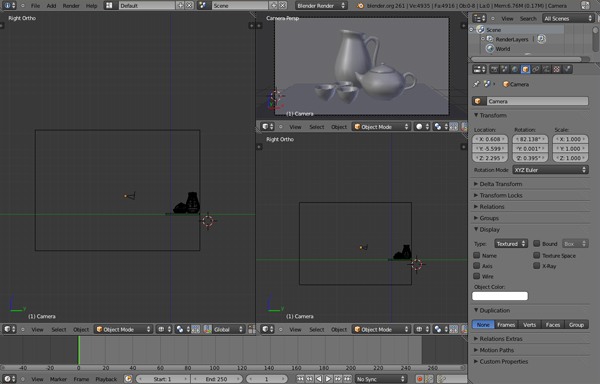Click Search in the outliner header

click(528, 18)
